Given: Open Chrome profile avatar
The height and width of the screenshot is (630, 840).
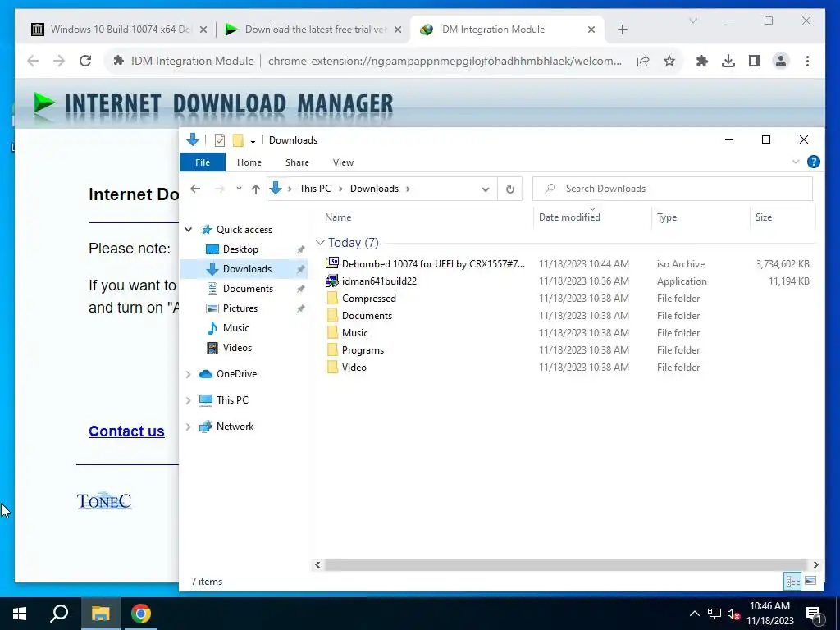Looking at the screenshot, I should [x=781, y=61].
